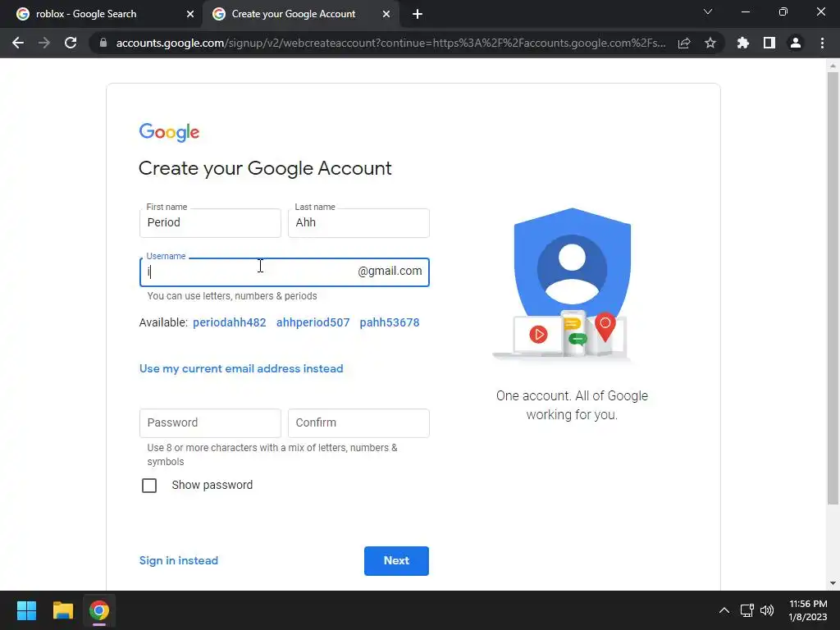Open the clock showing 11:56 PM
The height and width of the screenshot is (630, 840).
pyautogui.click(x=808, y=610)
